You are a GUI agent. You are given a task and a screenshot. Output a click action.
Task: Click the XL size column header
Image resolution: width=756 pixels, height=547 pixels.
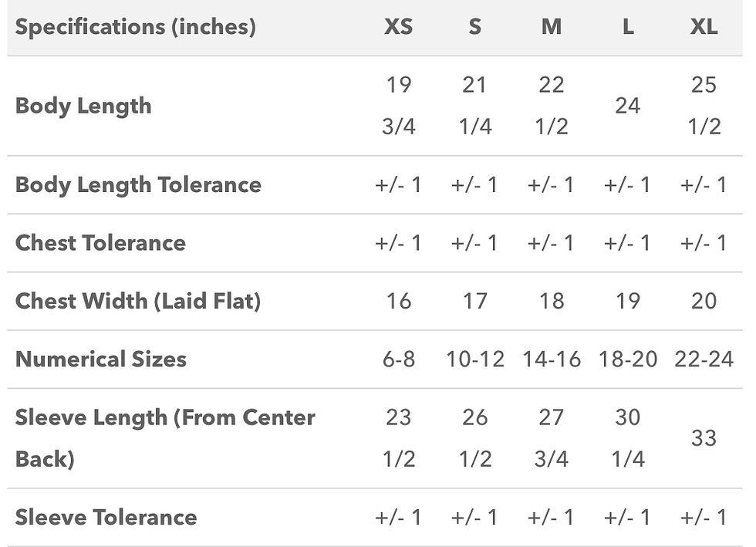pos(704,27)
